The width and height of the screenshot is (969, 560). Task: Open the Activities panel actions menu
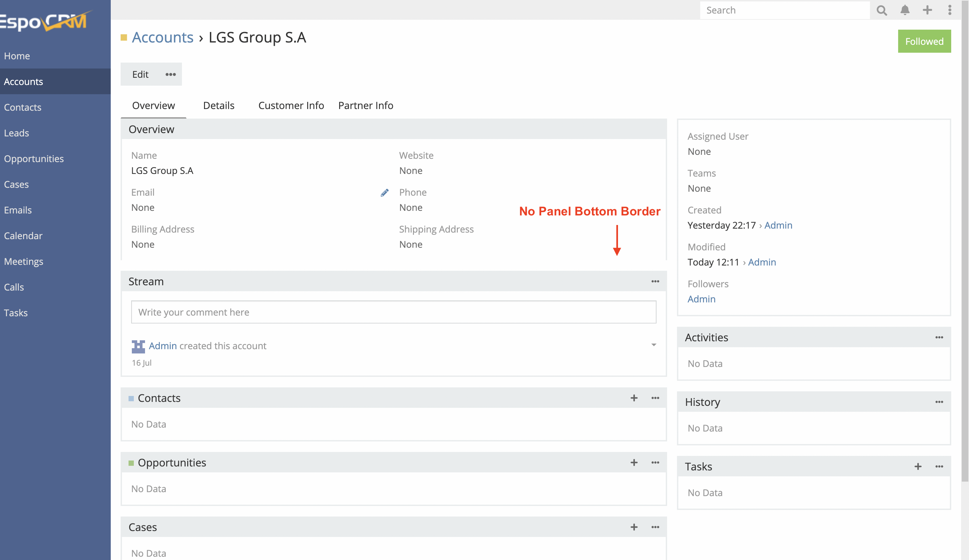tap(939, 337)
